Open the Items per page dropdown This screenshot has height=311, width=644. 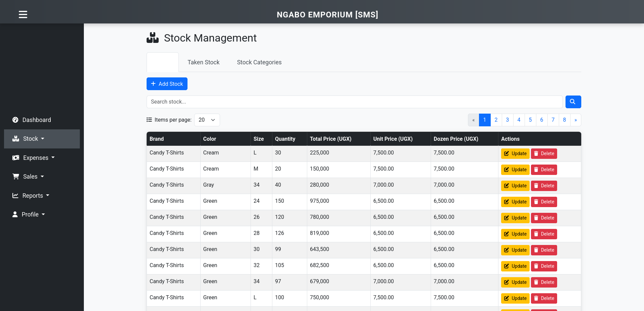click(207, 120)
